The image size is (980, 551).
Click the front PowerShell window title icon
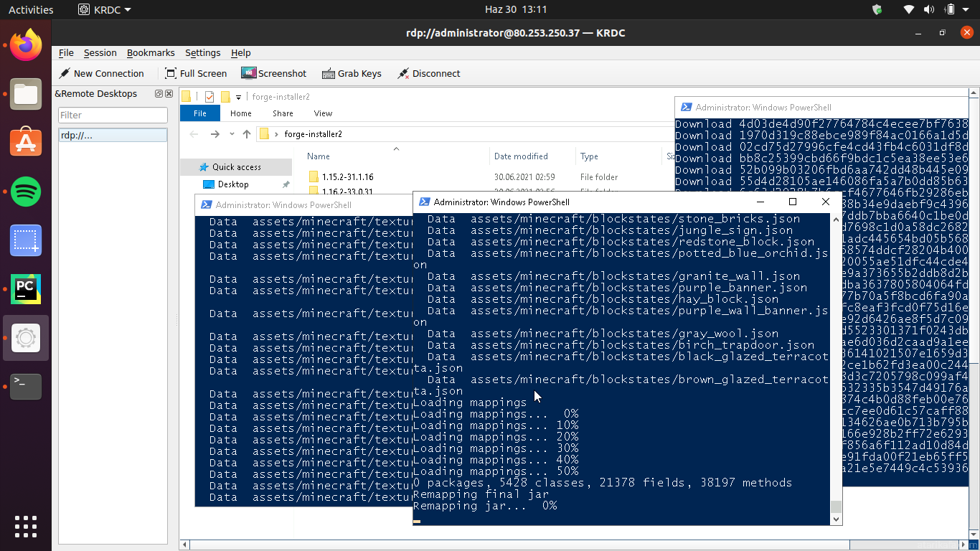pos(424,202)
